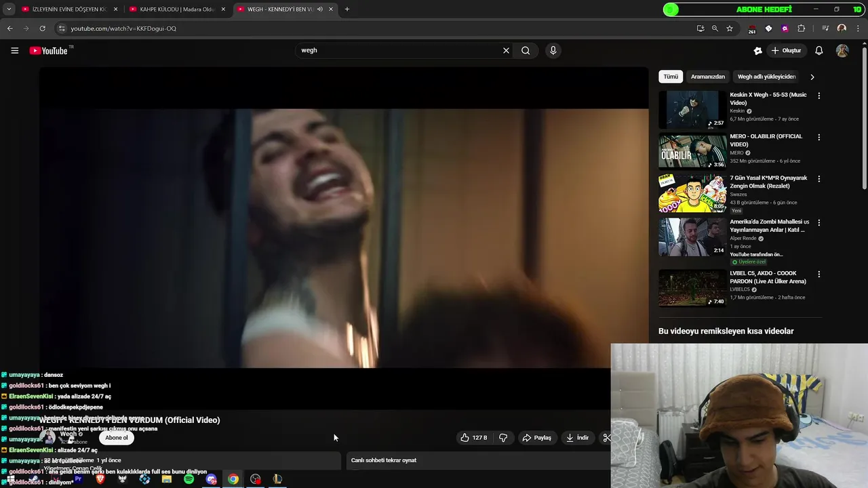The width and height of the screenshot is (868, 488).
Task: Go back in browser history
Action: tap(9, 28)
